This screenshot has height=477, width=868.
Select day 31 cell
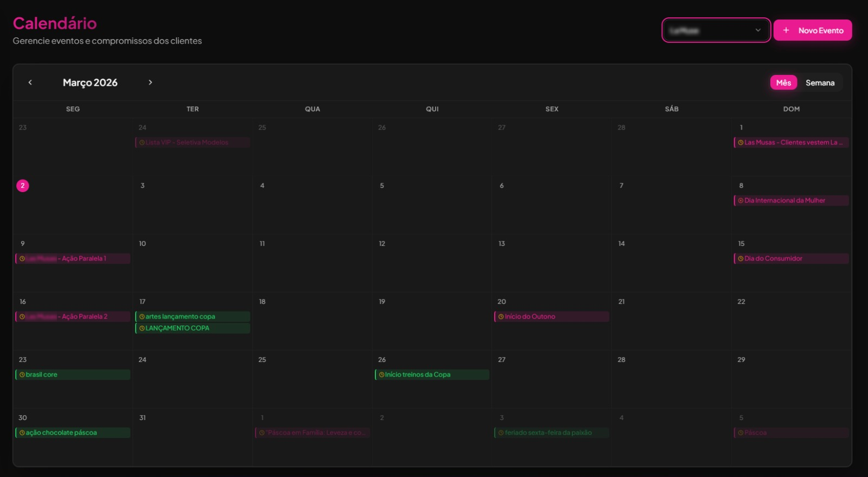193,437
